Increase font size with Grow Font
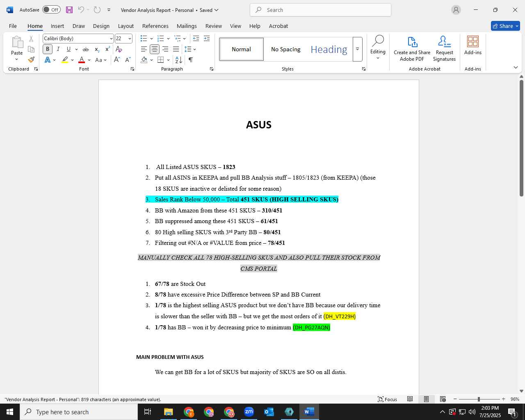 pos(117,60)
